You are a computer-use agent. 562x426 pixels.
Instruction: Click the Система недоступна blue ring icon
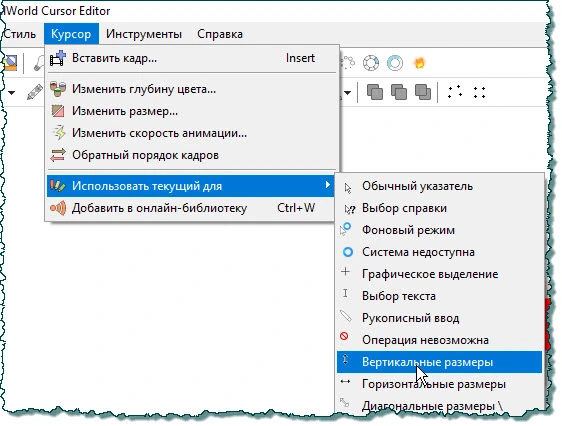coord(348,252)
